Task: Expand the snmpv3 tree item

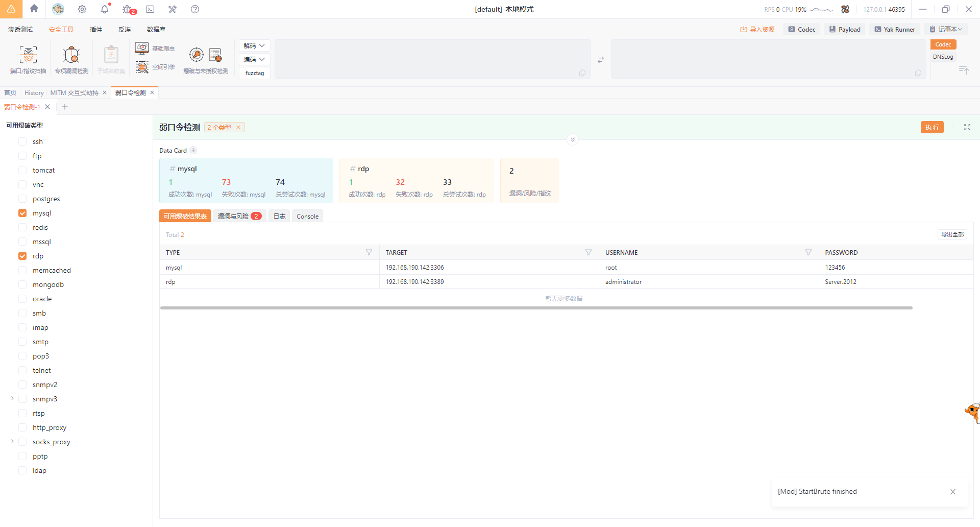Action: [x=12, y=399]
